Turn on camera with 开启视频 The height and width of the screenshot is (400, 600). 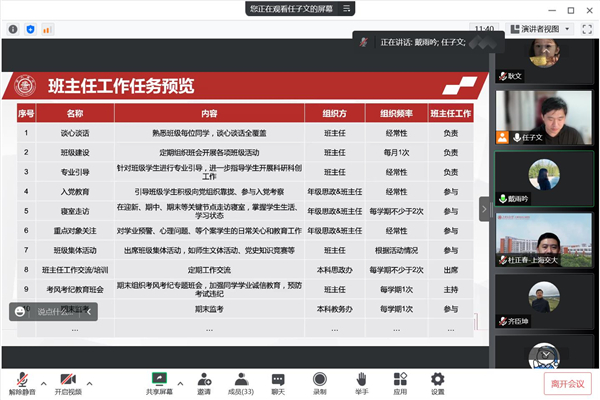pos(68,381)
